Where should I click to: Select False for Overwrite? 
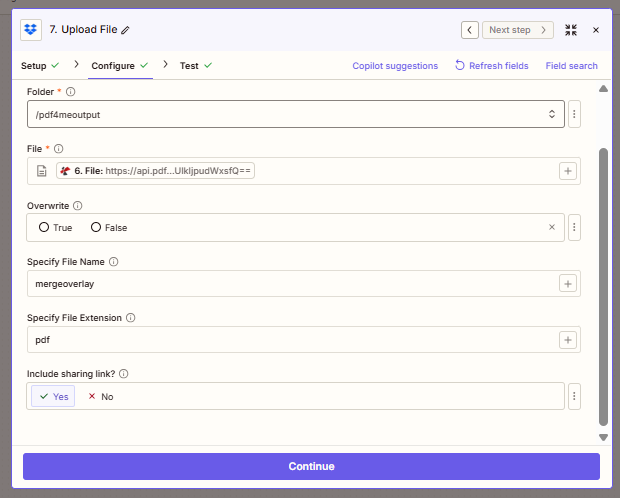108,227
